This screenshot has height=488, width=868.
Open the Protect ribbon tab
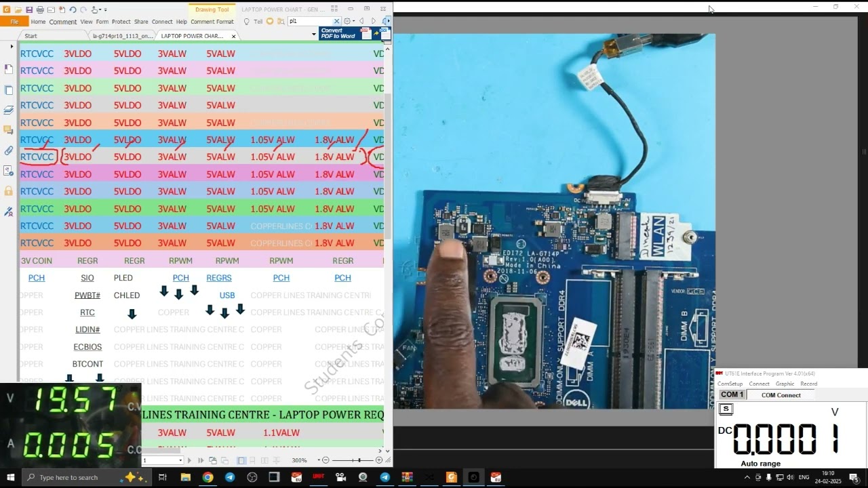pos(121,22)
